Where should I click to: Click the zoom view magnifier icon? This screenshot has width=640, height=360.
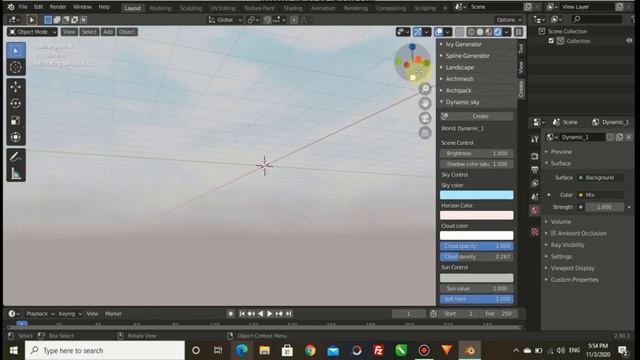(425, 88)
